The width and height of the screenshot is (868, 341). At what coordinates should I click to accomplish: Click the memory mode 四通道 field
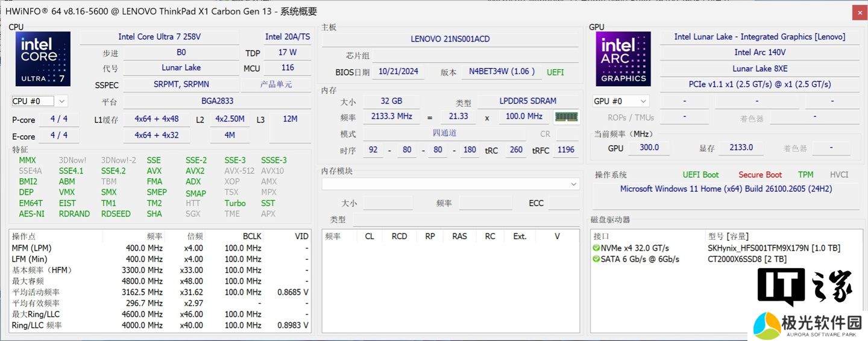[445, 133]
